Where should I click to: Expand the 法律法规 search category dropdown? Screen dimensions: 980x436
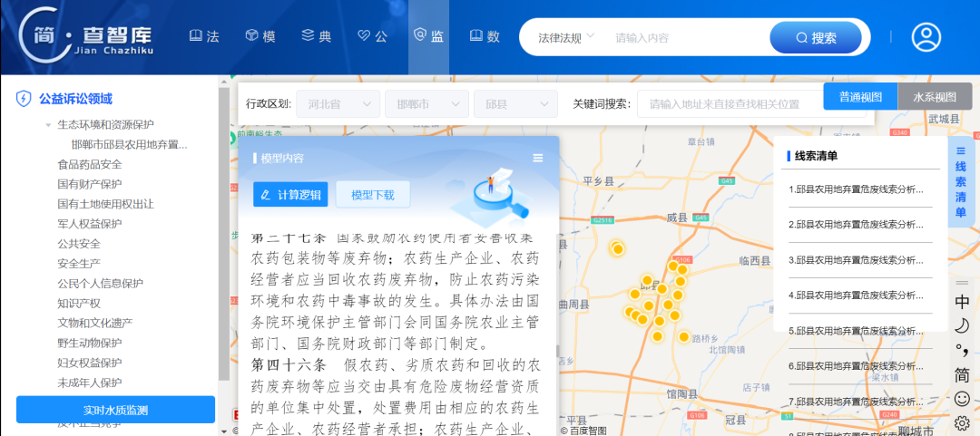coord(566,37)
